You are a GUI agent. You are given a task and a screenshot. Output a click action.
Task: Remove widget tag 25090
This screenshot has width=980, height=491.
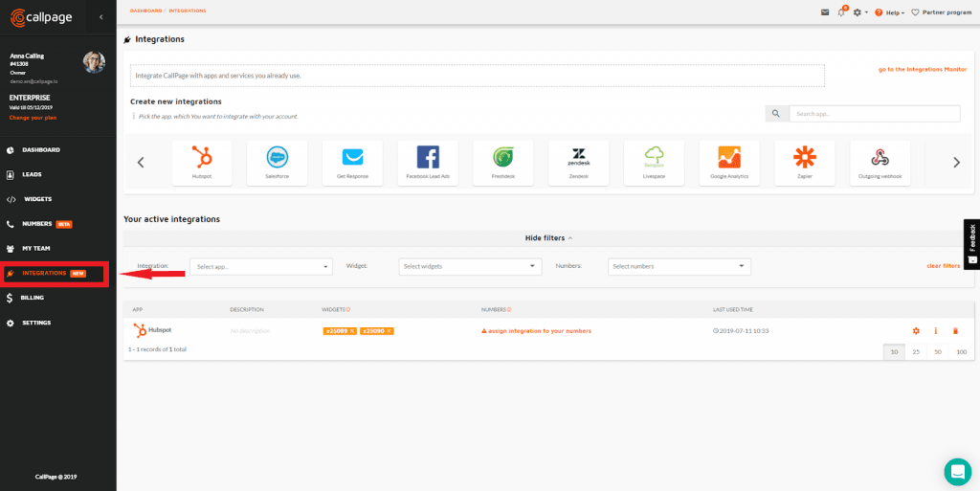pyautogui.click(x=389, y=331)
